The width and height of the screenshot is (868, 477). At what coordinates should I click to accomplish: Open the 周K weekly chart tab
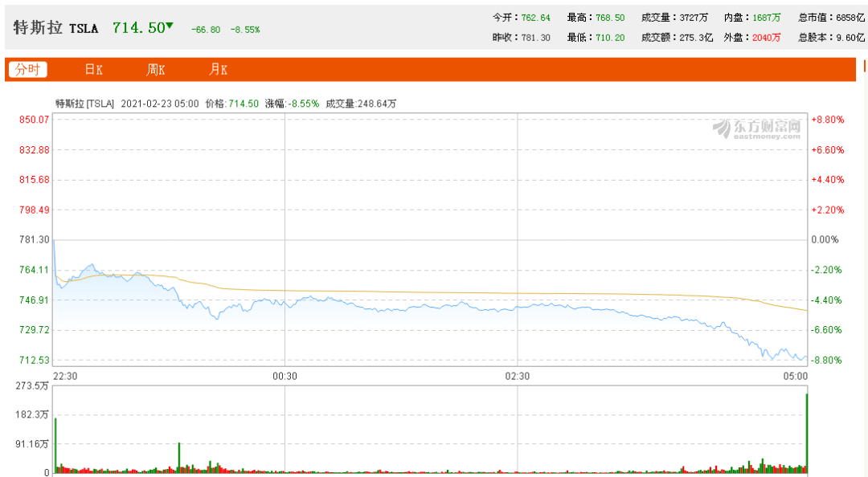coord(156,70)
